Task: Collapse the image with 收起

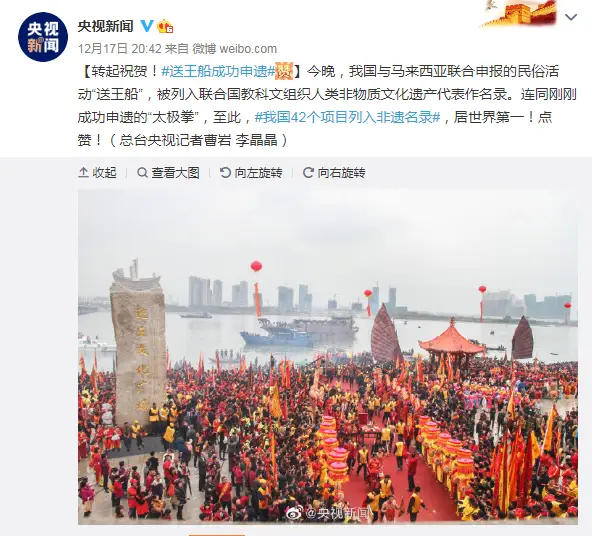Action: click(x=97, y=173)
